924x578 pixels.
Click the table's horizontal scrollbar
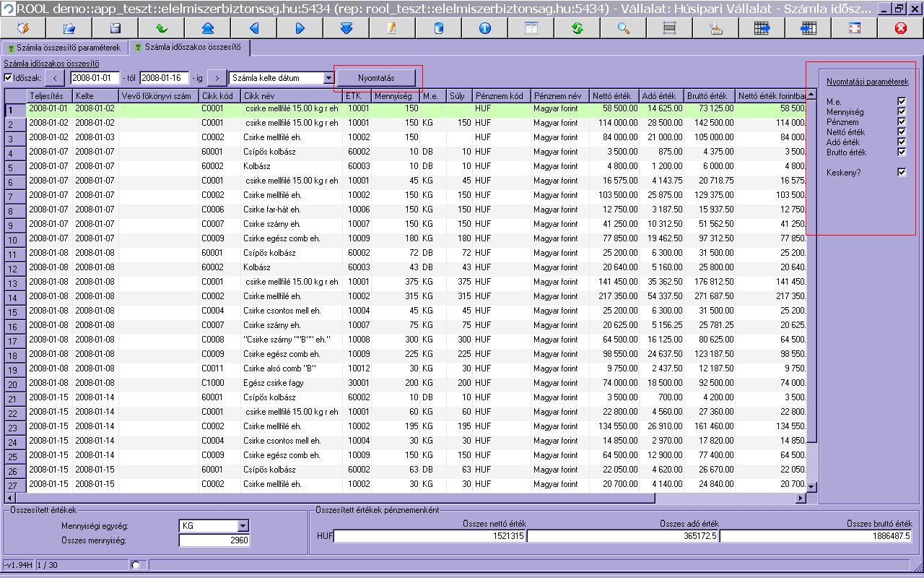404,498
